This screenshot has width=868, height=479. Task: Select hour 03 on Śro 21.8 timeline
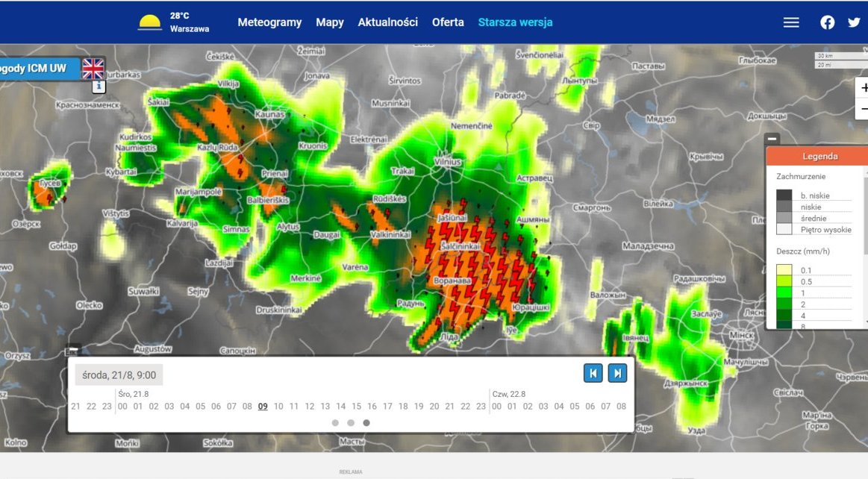point(169,406)
